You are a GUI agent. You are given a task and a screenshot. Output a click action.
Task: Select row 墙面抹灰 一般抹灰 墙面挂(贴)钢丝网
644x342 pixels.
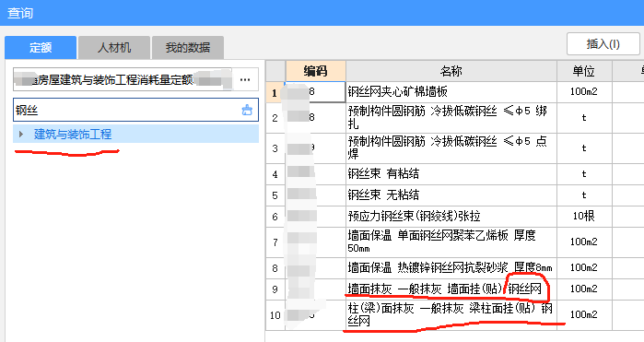pyautogui.click(x=451, y=289)
